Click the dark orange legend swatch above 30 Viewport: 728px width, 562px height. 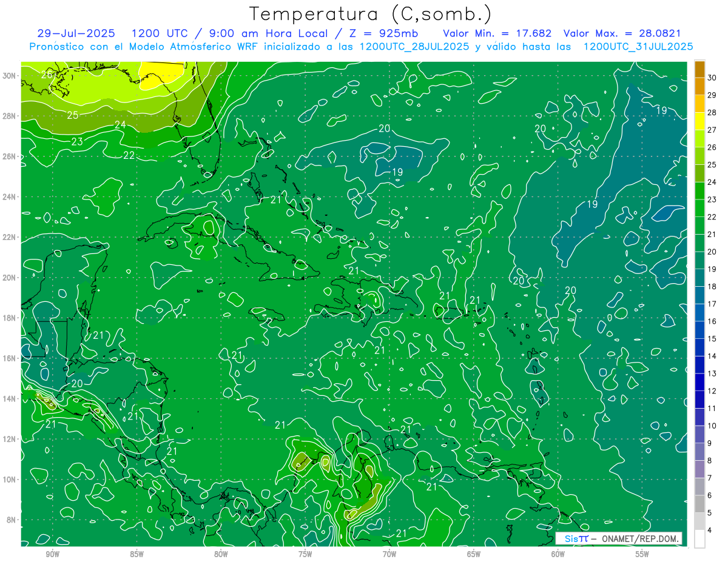(x=699, y=69)
